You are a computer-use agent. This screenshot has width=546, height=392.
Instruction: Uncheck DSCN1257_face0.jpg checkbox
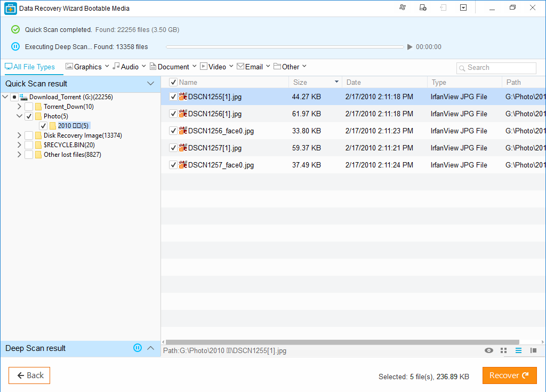coord(173,165)
